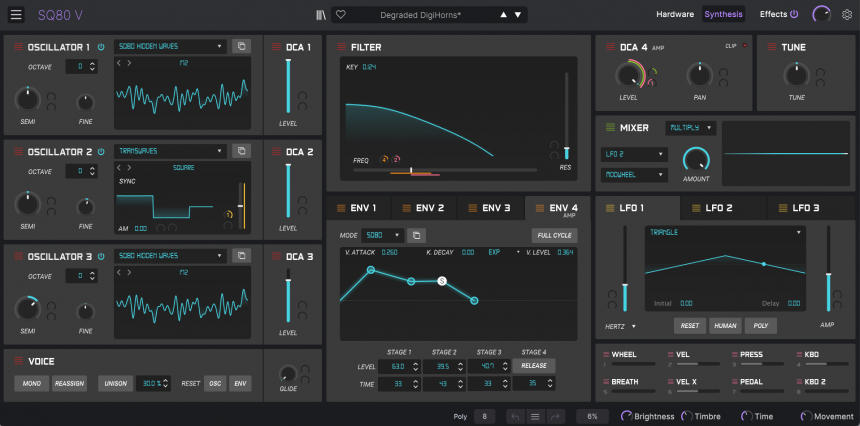
Task: Toggle Oscillator 2 power
Action: click(101, 152)
